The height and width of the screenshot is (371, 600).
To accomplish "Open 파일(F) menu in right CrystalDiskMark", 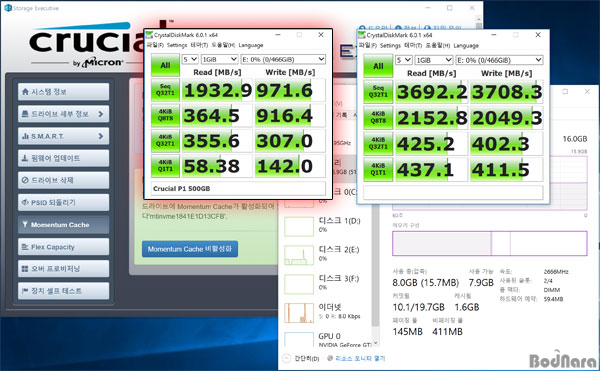I will (x=368, y=46).
